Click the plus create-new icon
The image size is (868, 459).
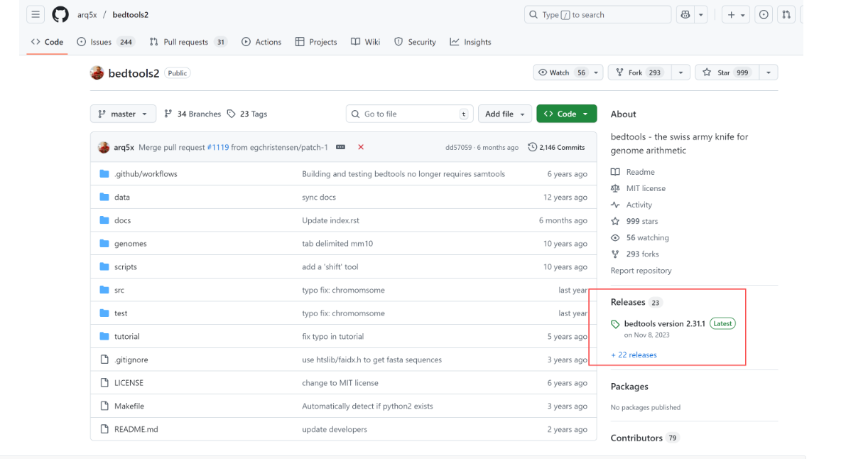[x=731, y=14]
